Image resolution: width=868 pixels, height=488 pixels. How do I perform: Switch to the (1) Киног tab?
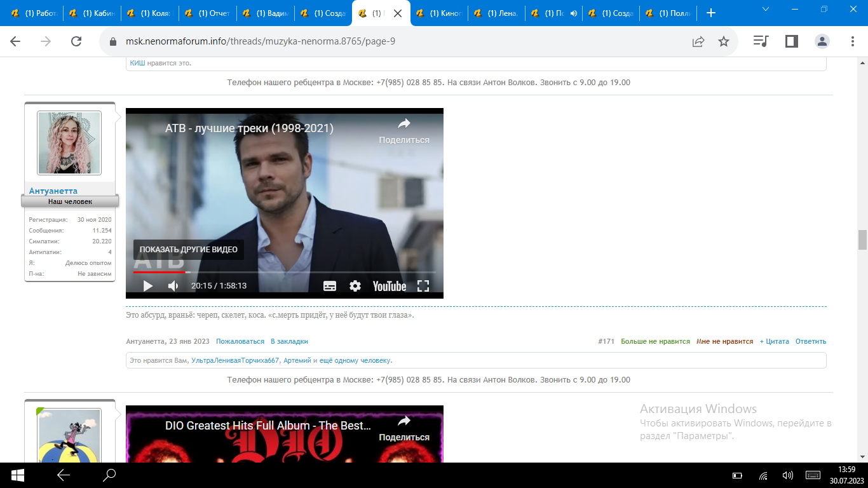coord(438,13)
